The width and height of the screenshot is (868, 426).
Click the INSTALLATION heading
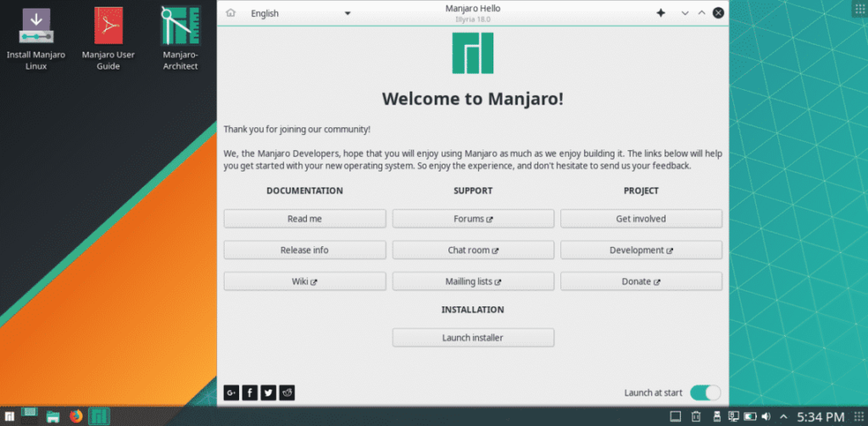click(x=473, y=310)
